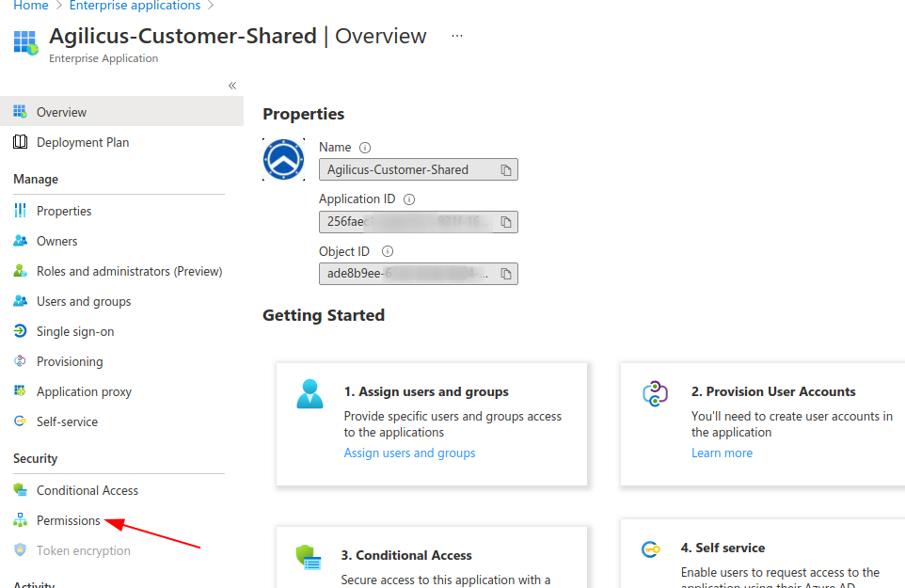Click the Provision User Accounts card icon

tap(656, 393)
